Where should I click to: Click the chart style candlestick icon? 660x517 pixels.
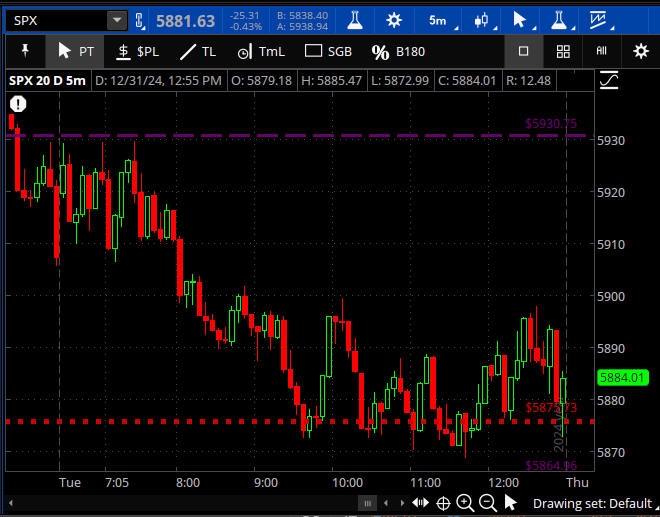pos(483,20)
